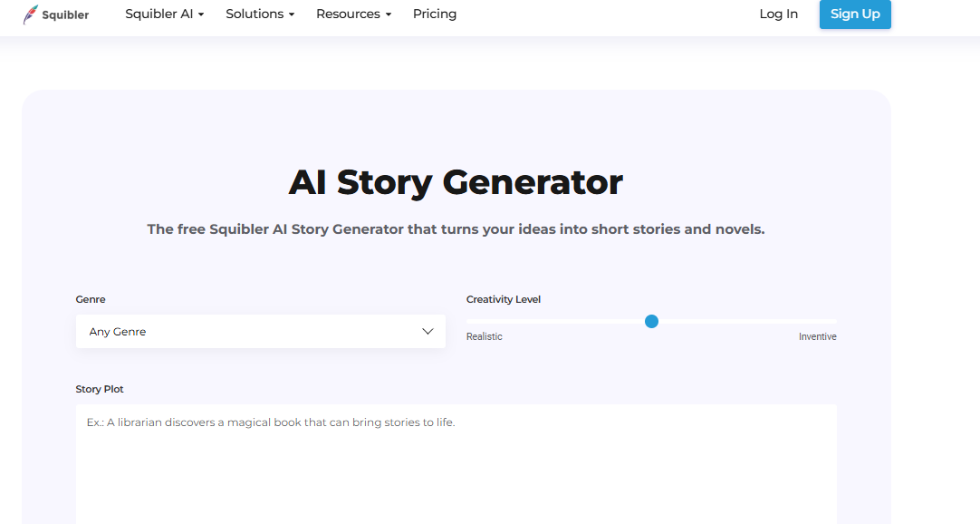Image resolution: width=980 pixels, height=524 pixels.
Task: Go to the Pricing page
Action: (x=435, y=15)
